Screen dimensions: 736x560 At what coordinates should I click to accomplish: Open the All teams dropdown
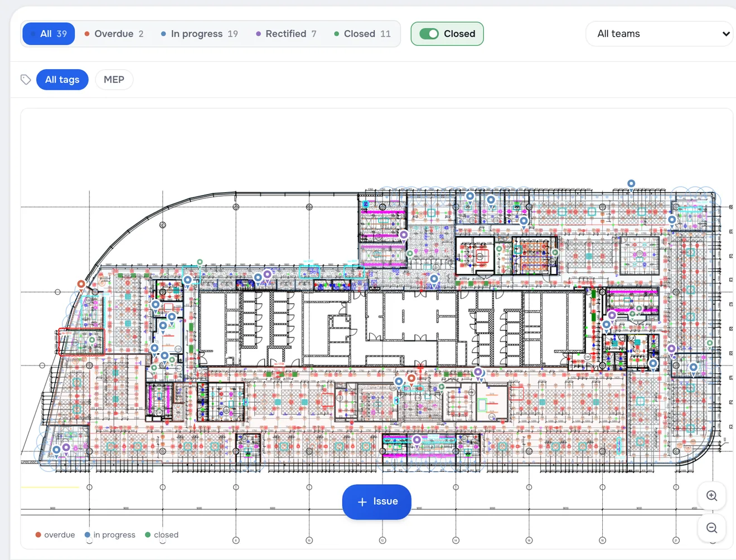tap(660, 34)
